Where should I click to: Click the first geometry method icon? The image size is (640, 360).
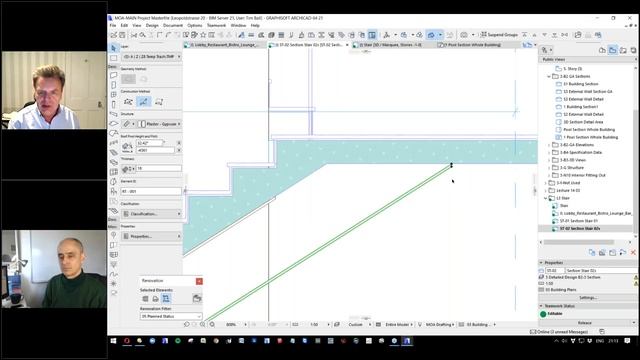128,79
